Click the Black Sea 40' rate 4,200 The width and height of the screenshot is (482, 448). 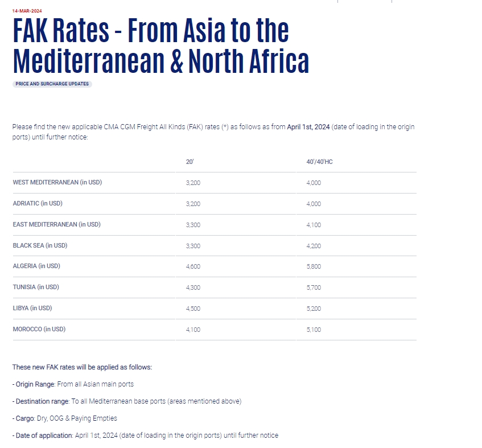(314, 246)
